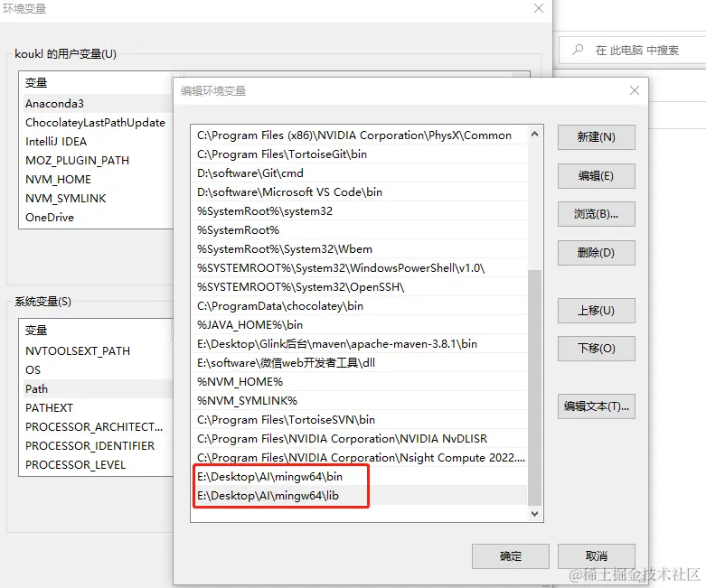
Task: Close the 环境变量 window
Action: coord(539,8)
